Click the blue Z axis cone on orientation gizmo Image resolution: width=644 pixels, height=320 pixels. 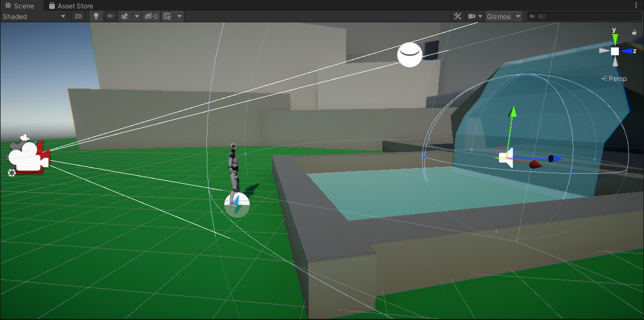point(626,51)
